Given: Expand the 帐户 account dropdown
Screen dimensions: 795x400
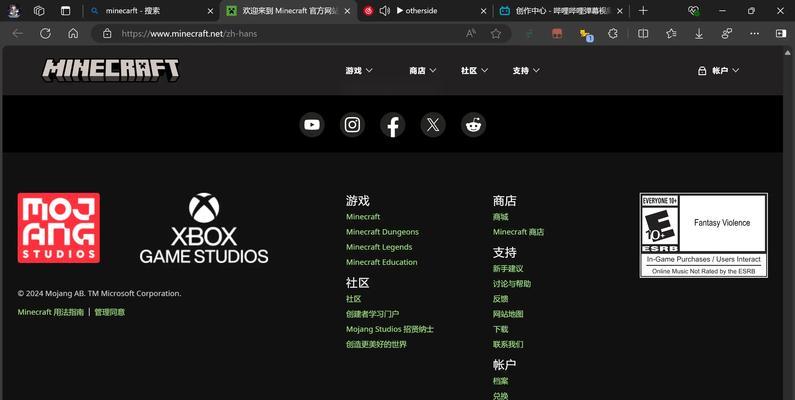Looking at the screenshot, I should pyautogui.click(x=718, y=70).
